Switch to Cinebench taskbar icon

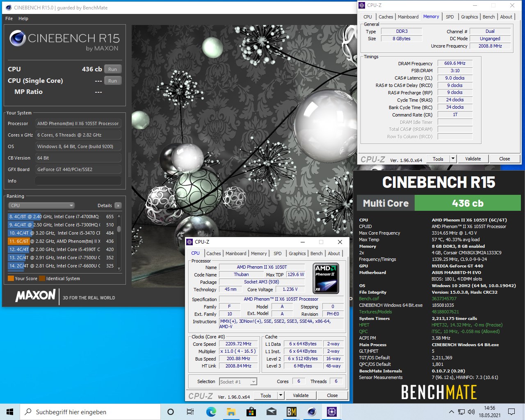(312, 412)
